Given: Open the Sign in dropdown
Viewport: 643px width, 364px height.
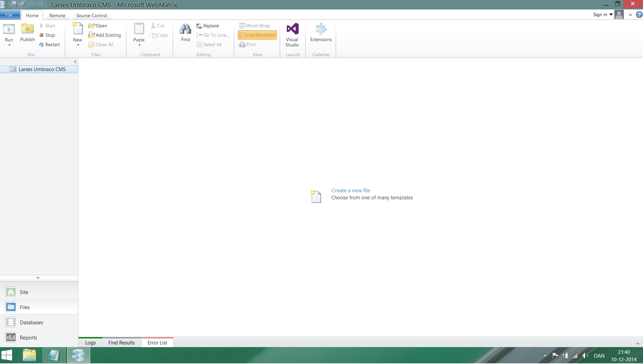Looking at the screenshot, I should pos(603,14).
